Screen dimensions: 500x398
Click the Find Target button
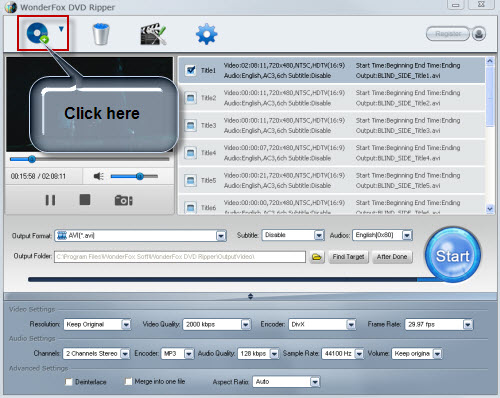click(348, 257)
